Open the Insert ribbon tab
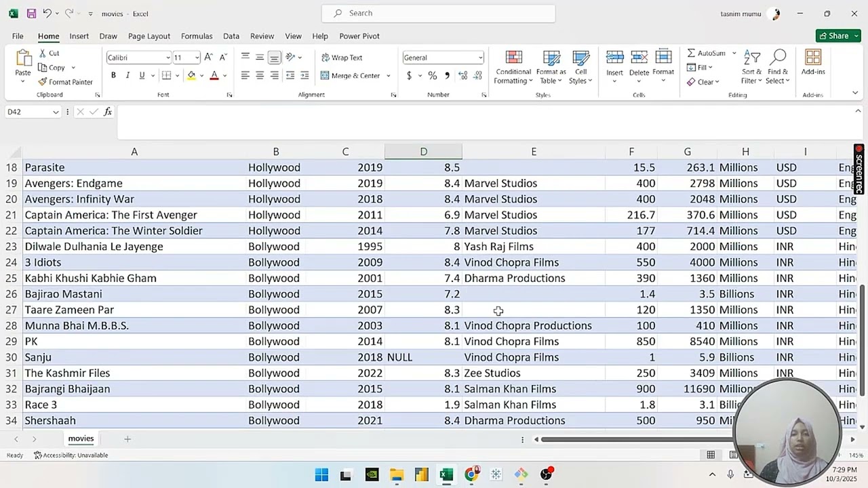 tap(79, 36)
